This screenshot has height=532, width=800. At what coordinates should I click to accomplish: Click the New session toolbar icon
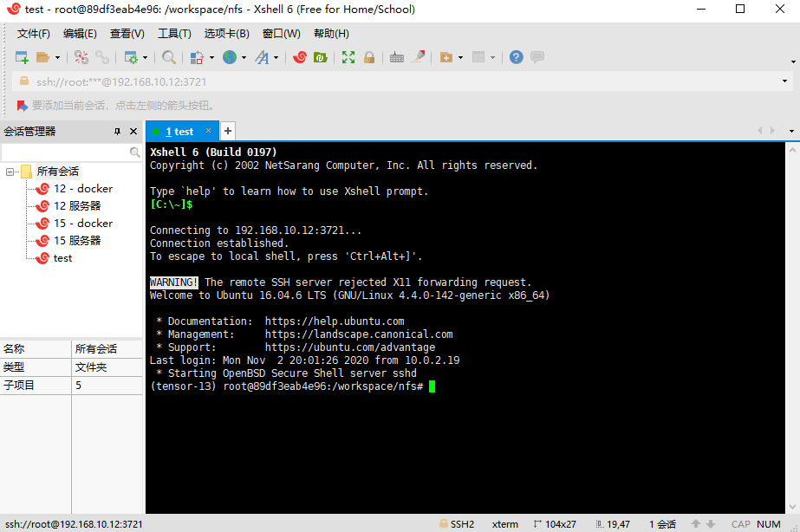pyautogui.click(x=22, y=57)
